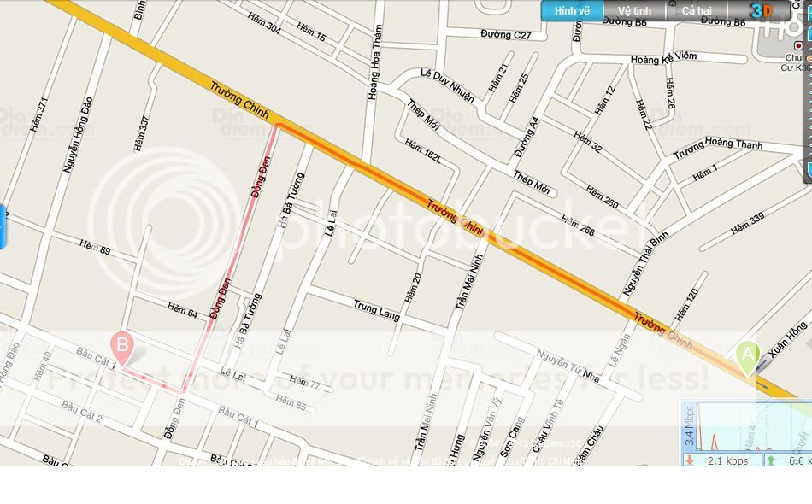Open the 3D map view
Image resolution: width=812 pixels, height=504 pixels.
[x=762, y=10]
